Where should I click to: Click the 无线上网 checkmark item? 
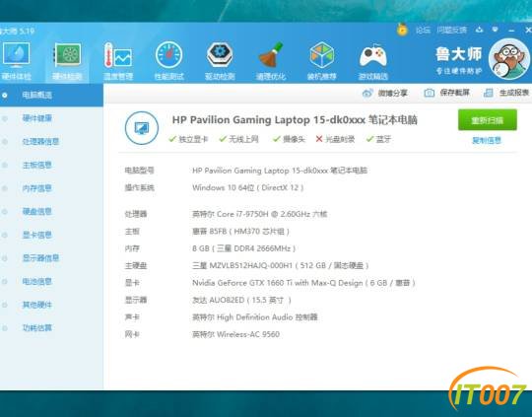(x=238, y=139)
